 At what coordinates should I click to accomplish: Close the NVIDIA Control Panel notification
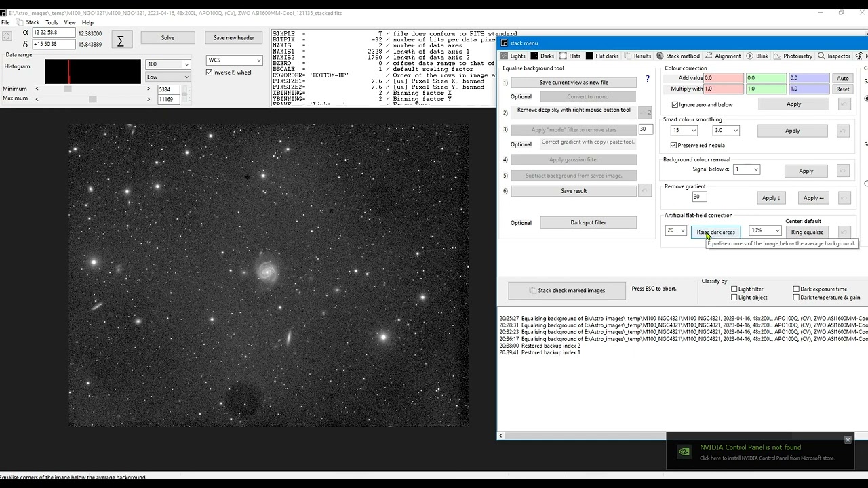click(848, 440)
